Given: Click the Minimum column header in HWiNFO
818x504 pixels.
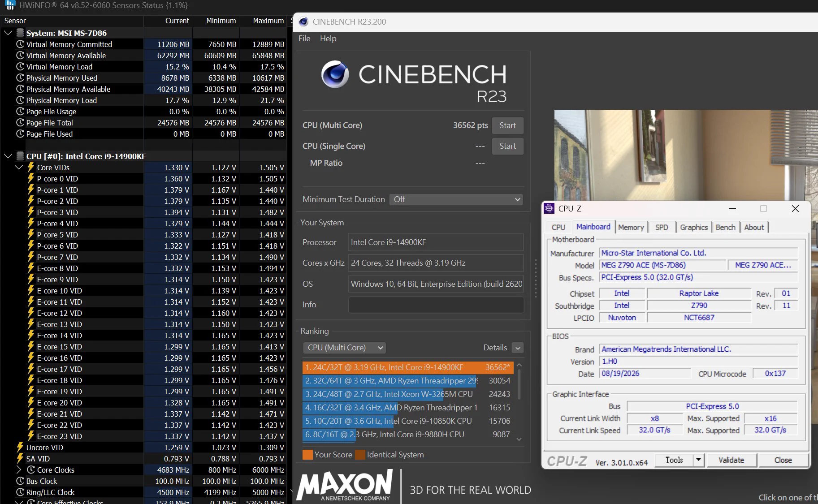Looking at the screenshot, I should tap(216, 21).
